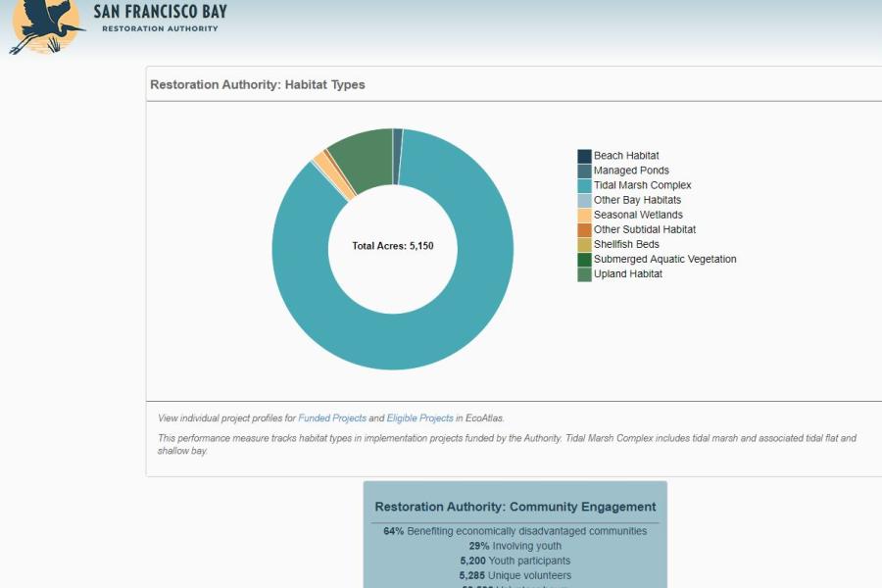Click the narrow Managed Ponds donut slice
This screenshot has width=882, height=588.
(x=398, y=157)
